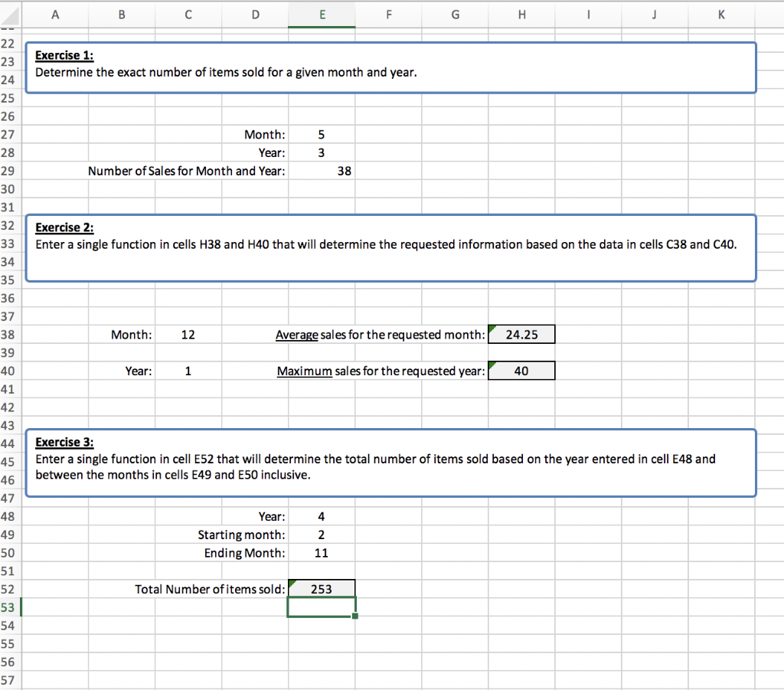Click the 'Year:' label in row 28

pos(272,152)
